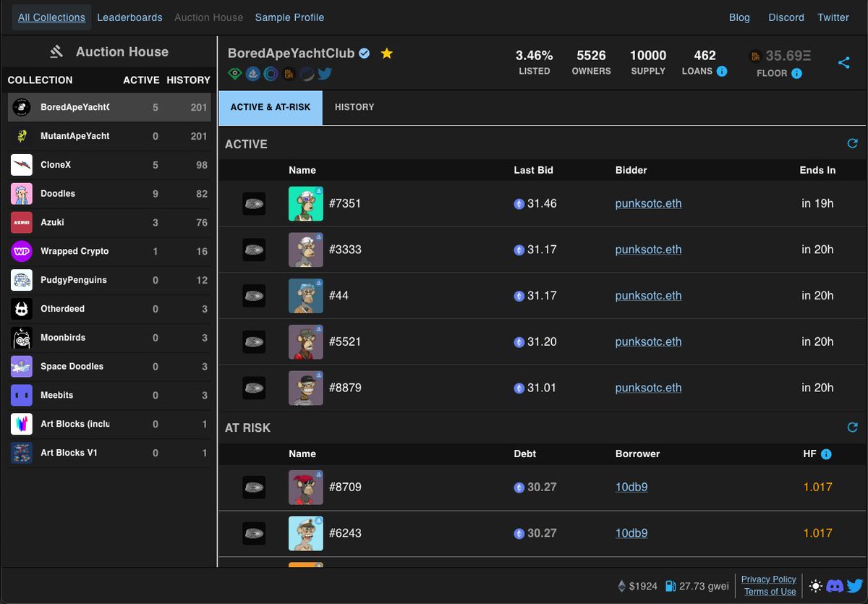Open the ape #6243 thumbnail
The image size is (868, 604).
(x=305, y=533)
